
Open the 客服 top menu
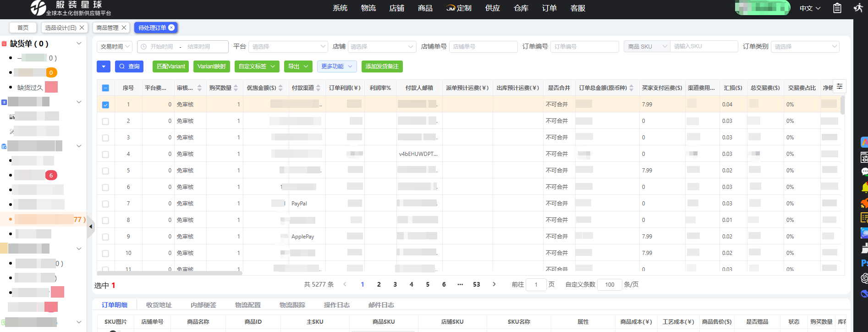click(578, 8)
